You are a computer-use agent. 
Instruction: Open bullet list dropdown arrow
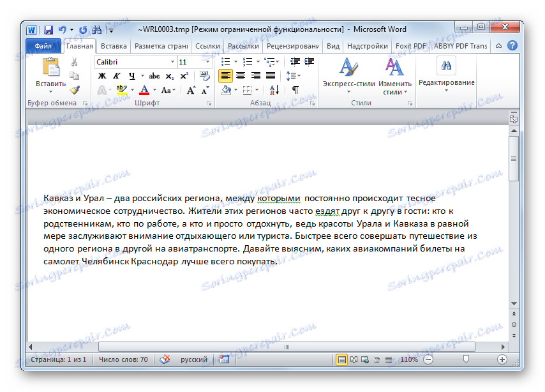(235, 62)
